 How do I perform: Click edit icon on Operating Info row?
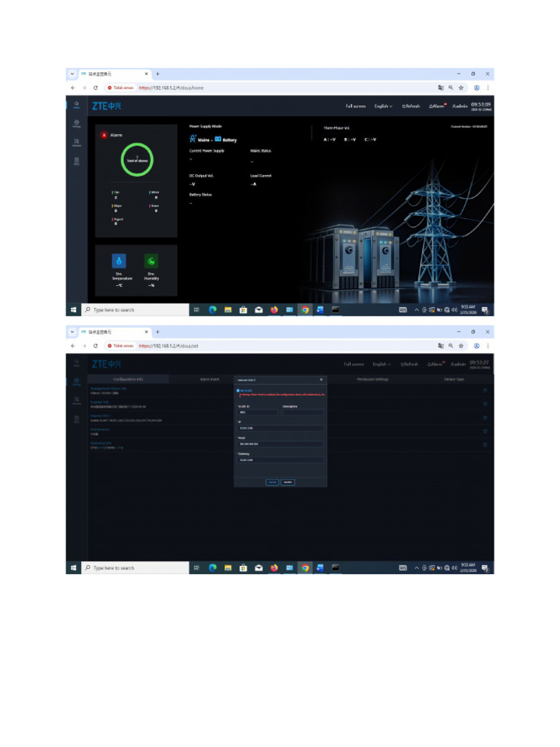[x=485, y=445]
